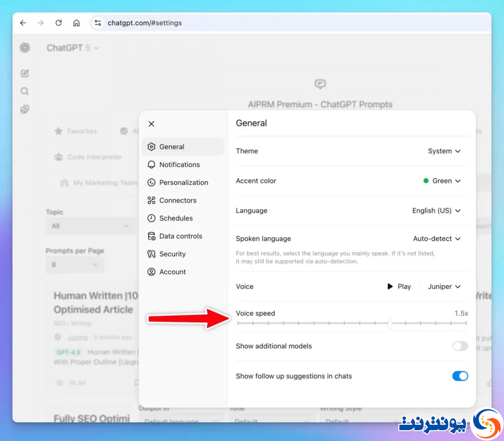This screenshot has width=504, height=441.
Task: Open the Notifications settings tab
Action: (183, 164)
